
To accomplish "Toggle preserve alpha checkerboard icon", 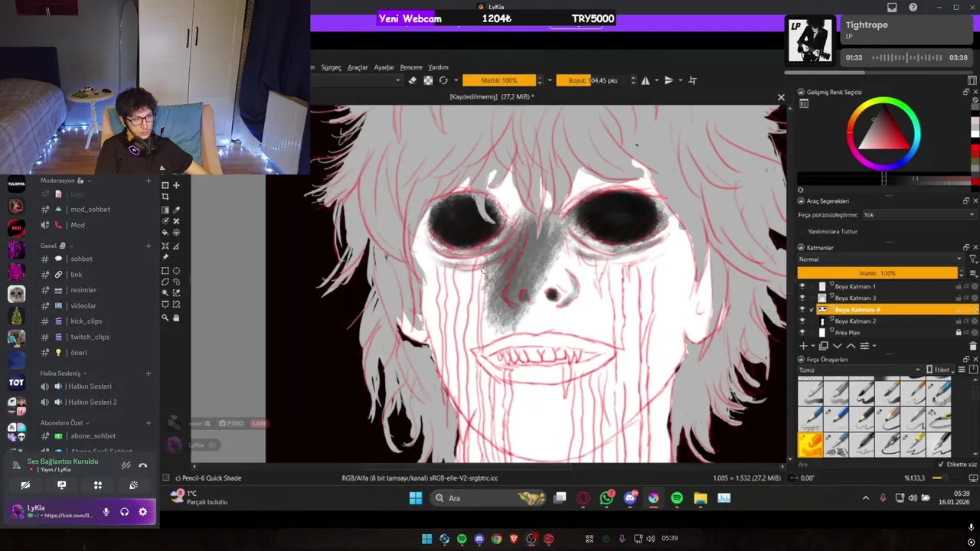I will coord(428,80).
